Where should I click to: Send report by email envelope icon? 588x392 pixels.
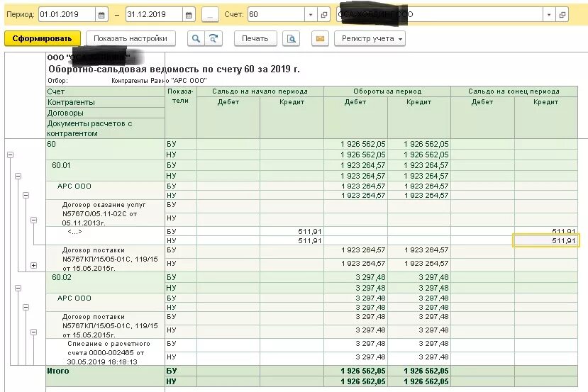point(321,38)
